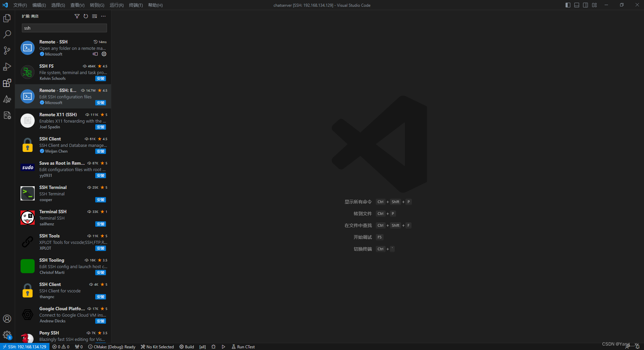Viewport: 644px width, 350px height.
Task: Install SSH Tools by XPLOT
Action: coord(101,248)
